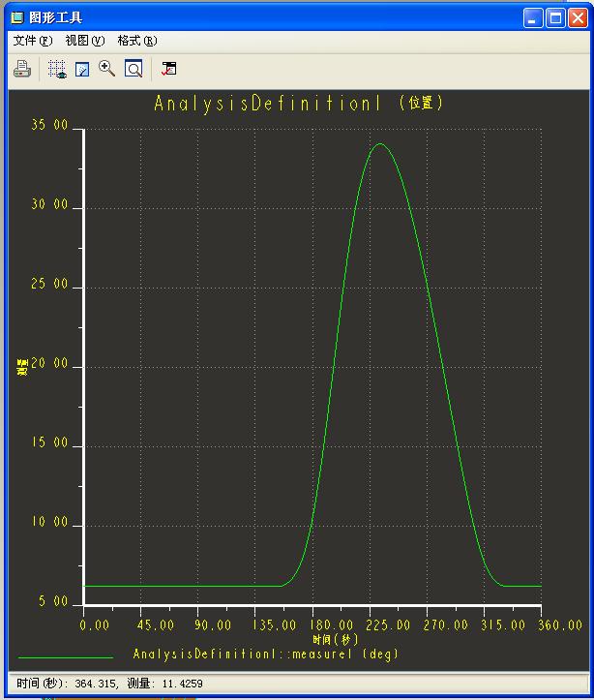Click the 图形工具 window title icon
Image resolution: width=594 pixels, height=700 pixels.
pyautogui.click(x=17, y=17)
